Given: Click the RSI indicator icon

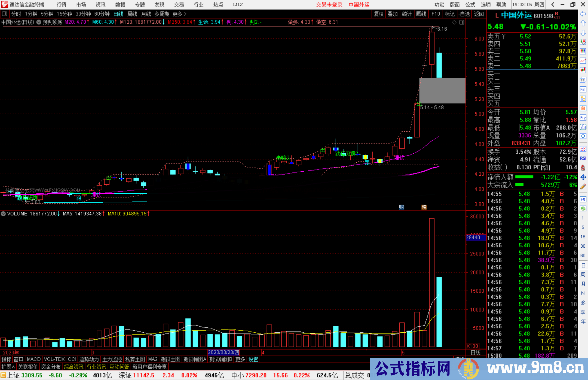Looking at the screenshot, I should point(583,158).
